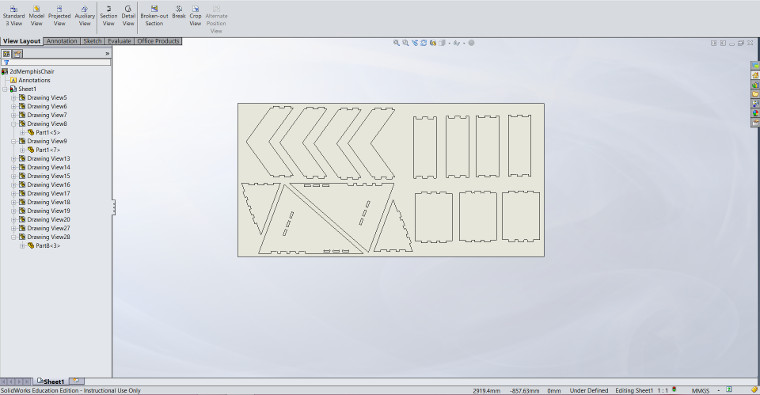
Task: Create a Projected View
Action: coord(59,16)
